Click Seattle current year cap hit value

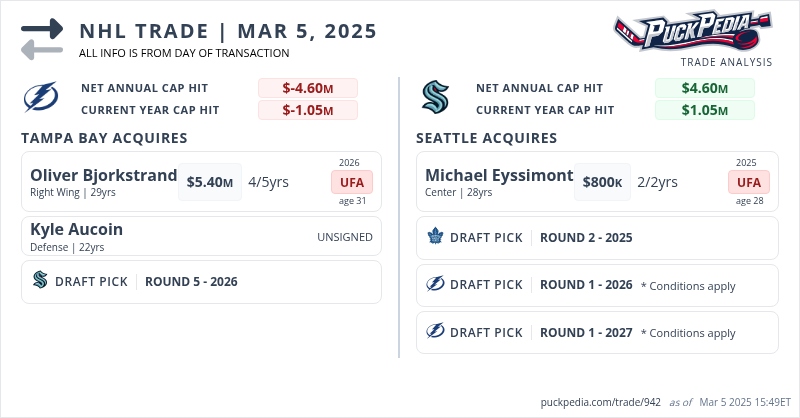tap(704, 110)
